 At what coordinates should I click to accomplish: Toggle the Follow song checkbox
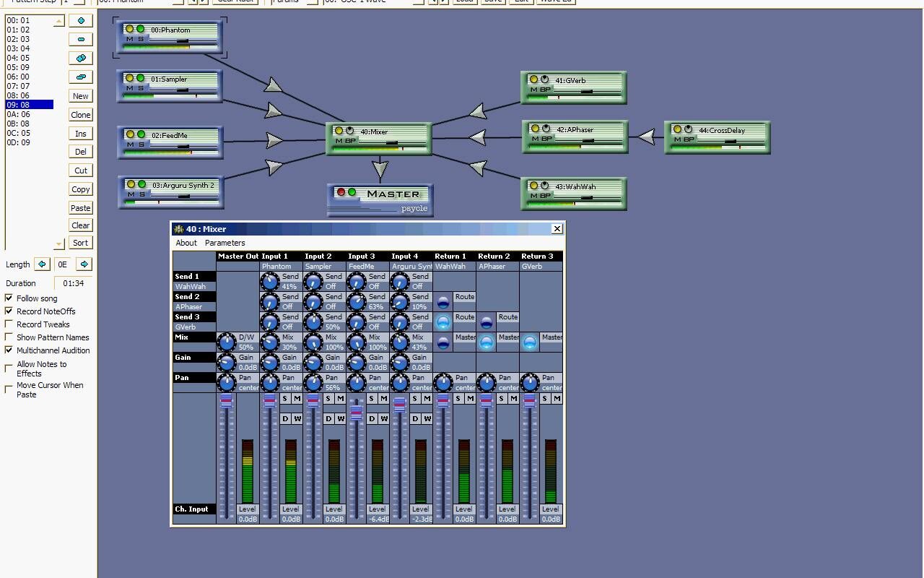click(9, 298)
